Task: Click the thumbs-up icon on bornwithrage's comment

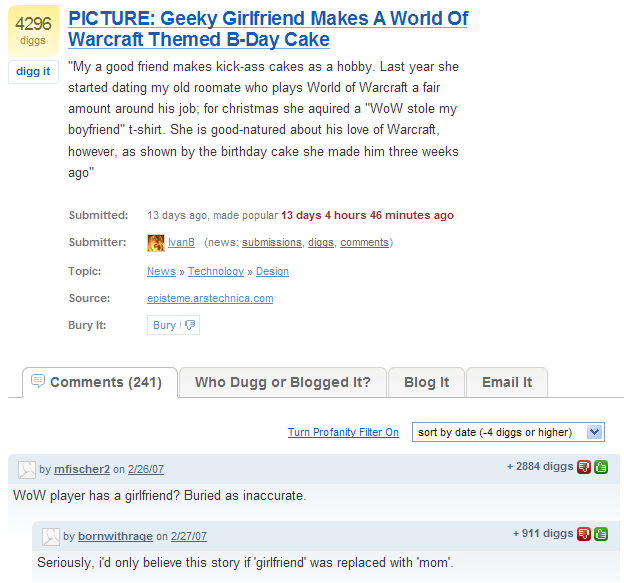Action: 601,534
